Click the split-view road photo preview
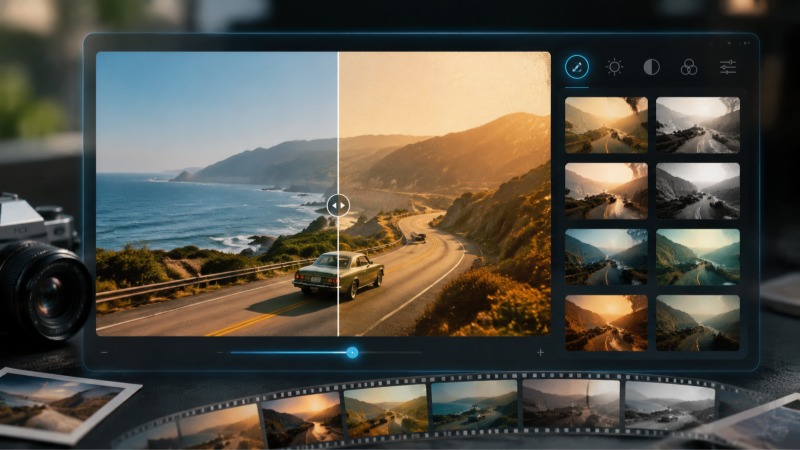 pyautogui.click(x=323, y=194)
